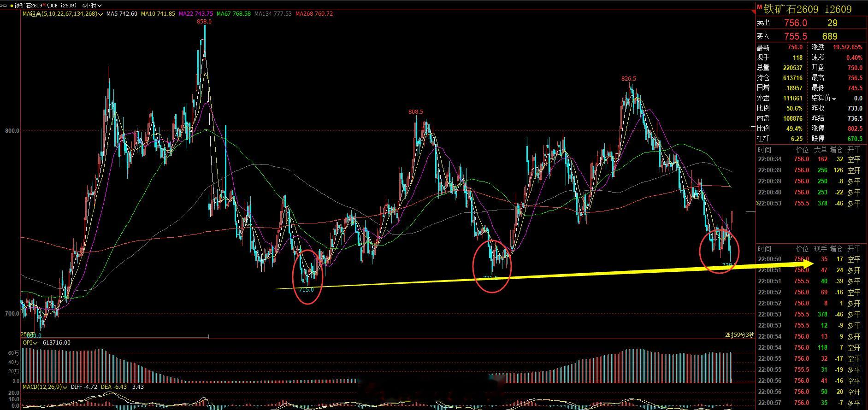Select the 22:00:50 tick row
Viewport: 868px width, 410px height.
811,259
